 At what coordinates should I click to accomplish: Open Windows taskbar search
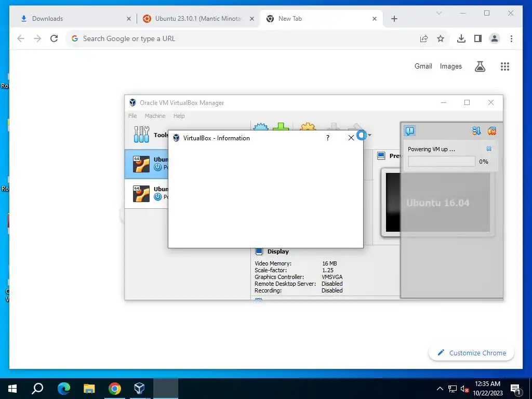pyautogui.click(x=37, y=389)
